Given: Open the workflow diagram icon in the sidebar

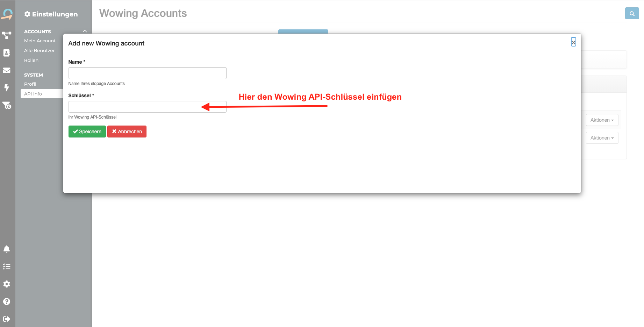Looking at the screenshot, I should (x=7, y=35).
